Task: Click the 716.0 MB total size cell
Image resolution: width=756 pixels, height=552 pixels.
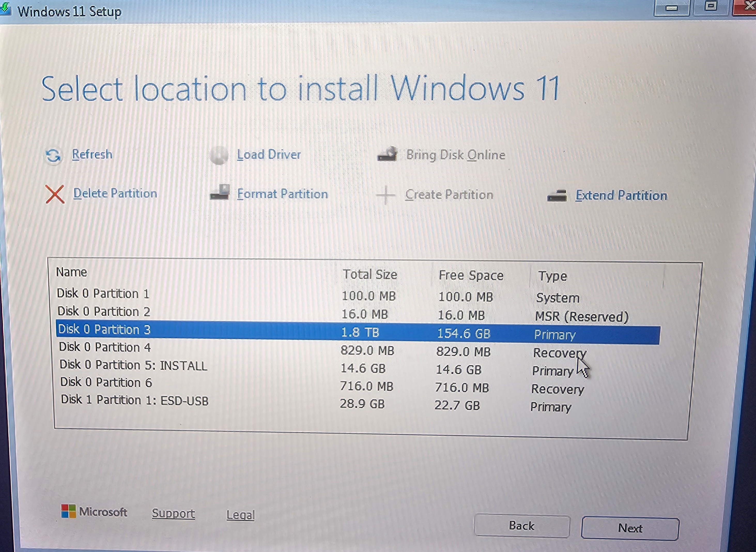Action: tap(367, 386)
